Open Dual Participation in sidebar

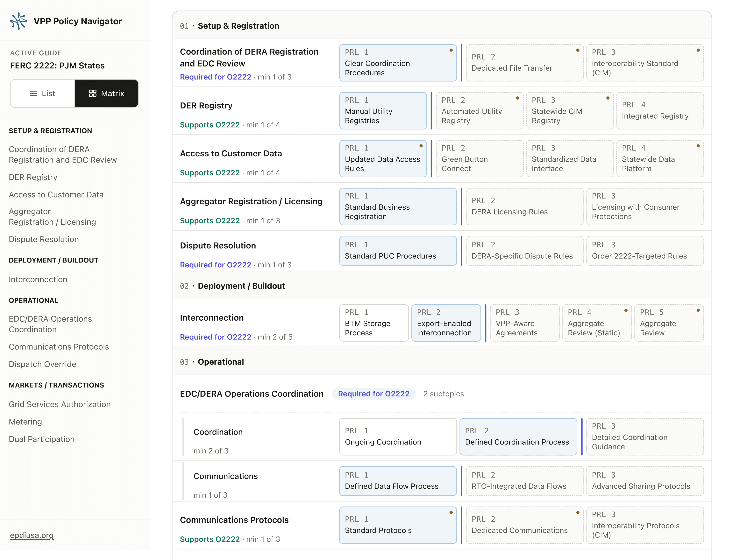click(x=42, y=439)
